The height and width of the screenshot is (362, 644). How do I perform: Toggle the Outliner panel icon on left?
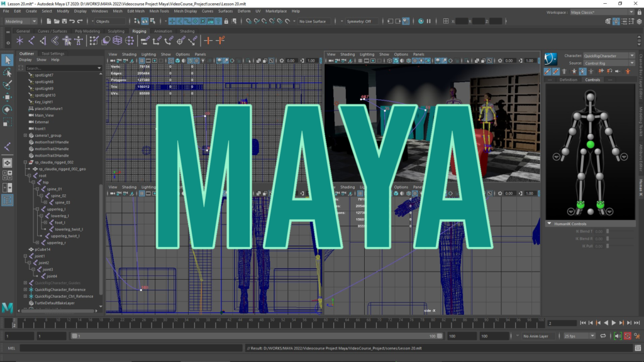click(x=8, y=200)
